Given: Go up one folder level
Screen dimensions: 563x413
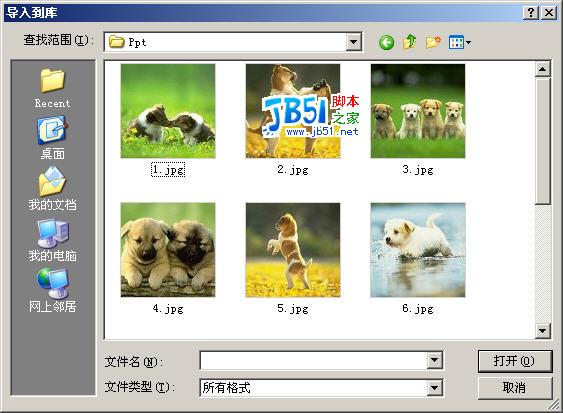Looking at the screenshot, I should 410,42.
